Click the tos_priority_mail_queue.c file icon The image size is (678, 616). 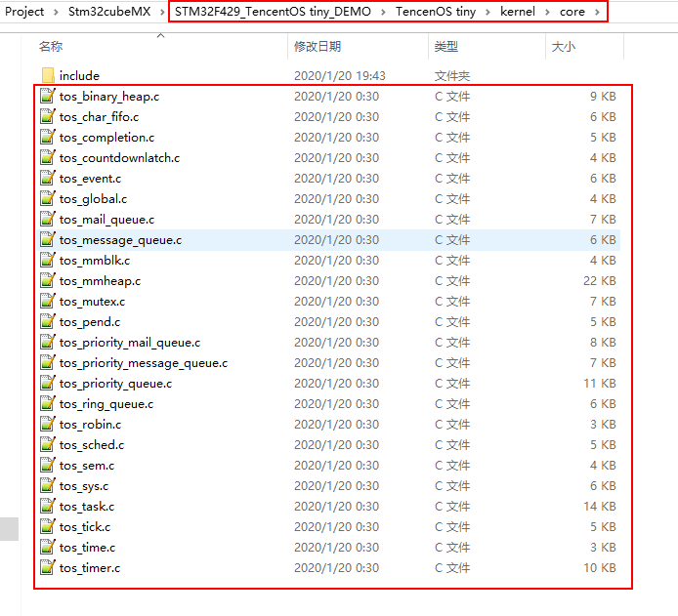coord(48,342)
